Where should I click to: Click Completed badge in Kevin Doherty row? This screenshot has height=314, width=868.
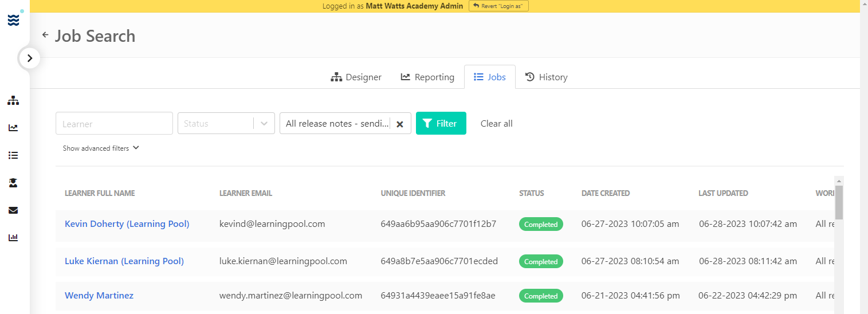(541, 224)
